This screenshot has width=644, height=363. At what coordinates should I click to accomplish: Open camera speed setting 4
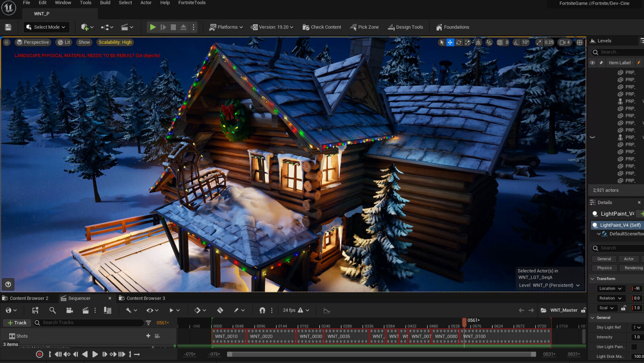(565, 42)
